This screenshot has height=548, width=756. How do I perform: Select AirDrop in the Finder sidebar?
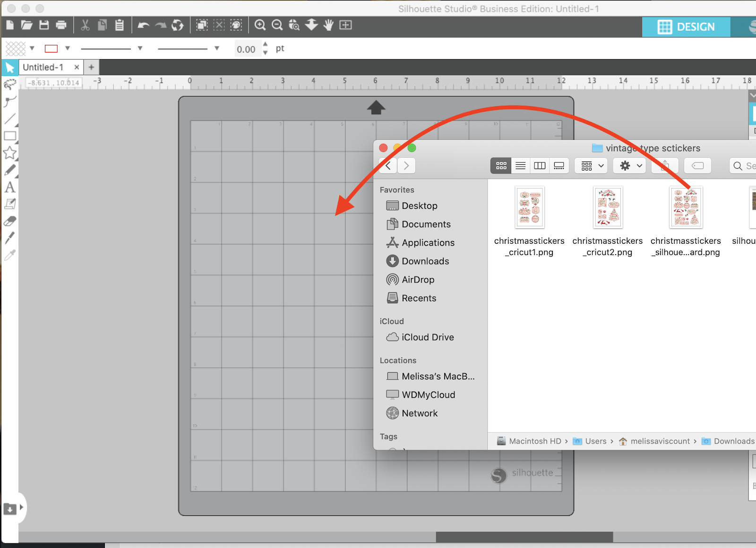click(411, 279)
